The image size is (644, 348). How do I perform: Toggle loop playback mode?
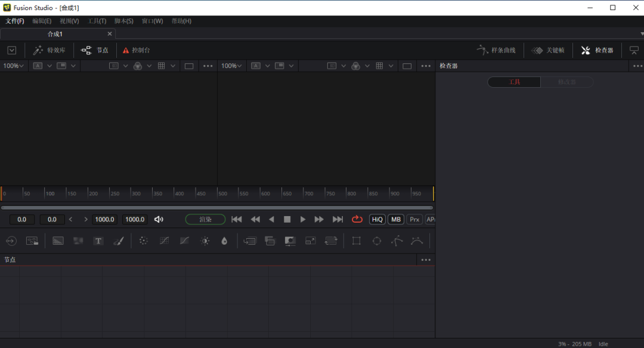tap(357, 219)
